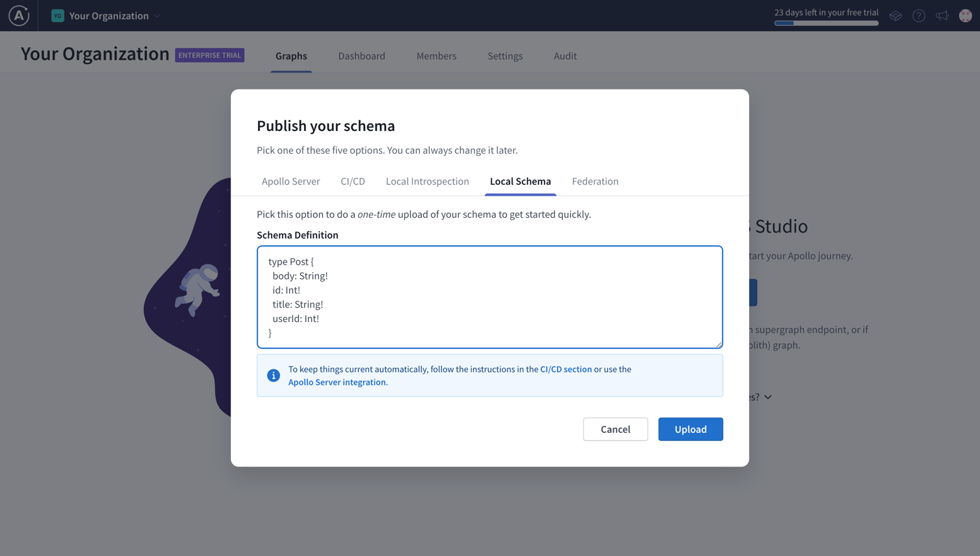Open the Local Introspection tab
This screenshot has height=556, width=980.
pos(427,181)
